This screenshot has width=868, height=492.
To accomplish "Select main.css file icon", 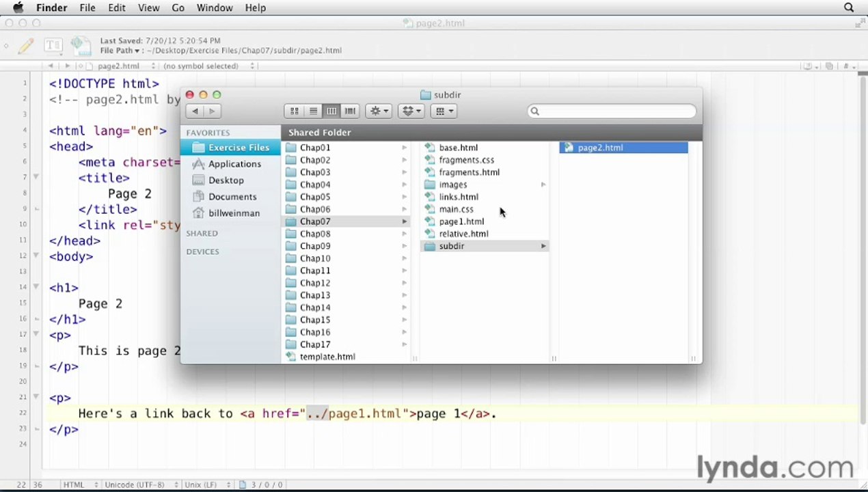I will pyautogui.click(x=430, y=209).
